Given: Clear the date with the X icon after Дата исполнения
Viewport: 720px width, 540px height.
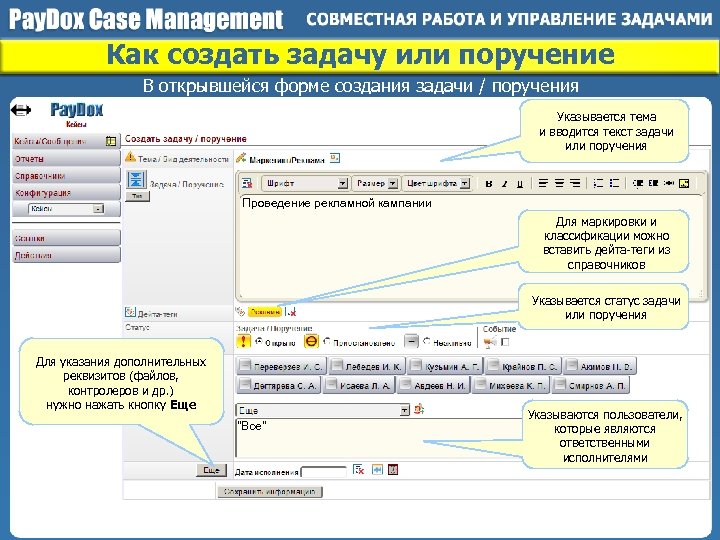Looking at the screenshot, I should click(358, 469).
